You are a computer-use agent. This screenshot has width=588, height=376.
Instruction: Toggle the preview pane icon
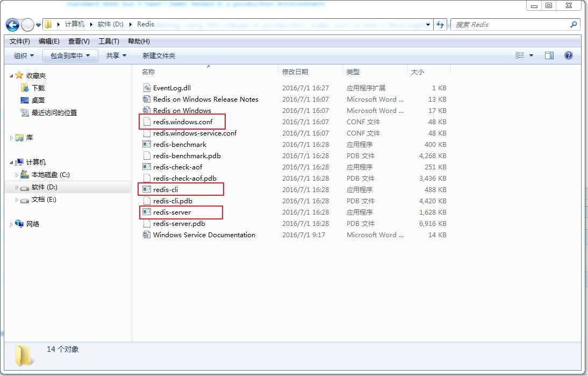549,55
